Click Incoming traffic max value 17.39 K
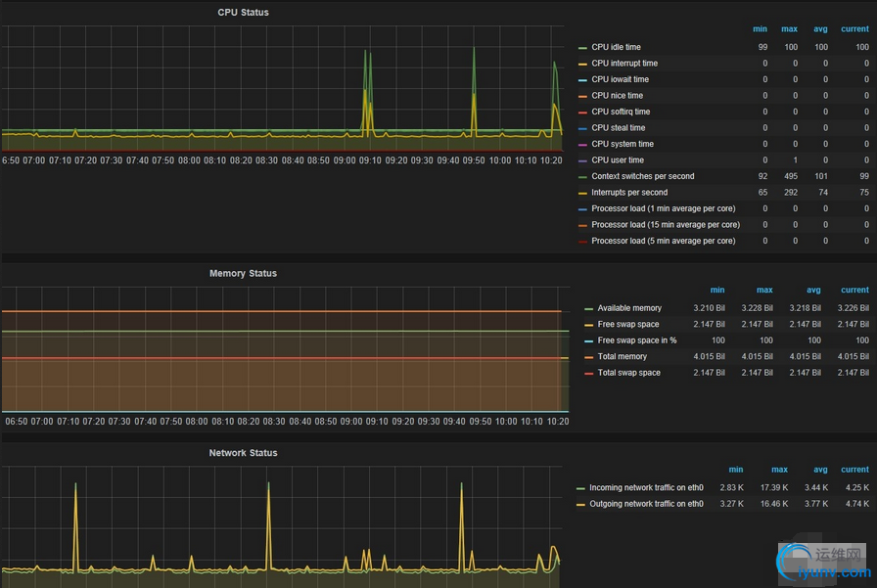This screenshot has width=877, height=588. click(774, 488)
